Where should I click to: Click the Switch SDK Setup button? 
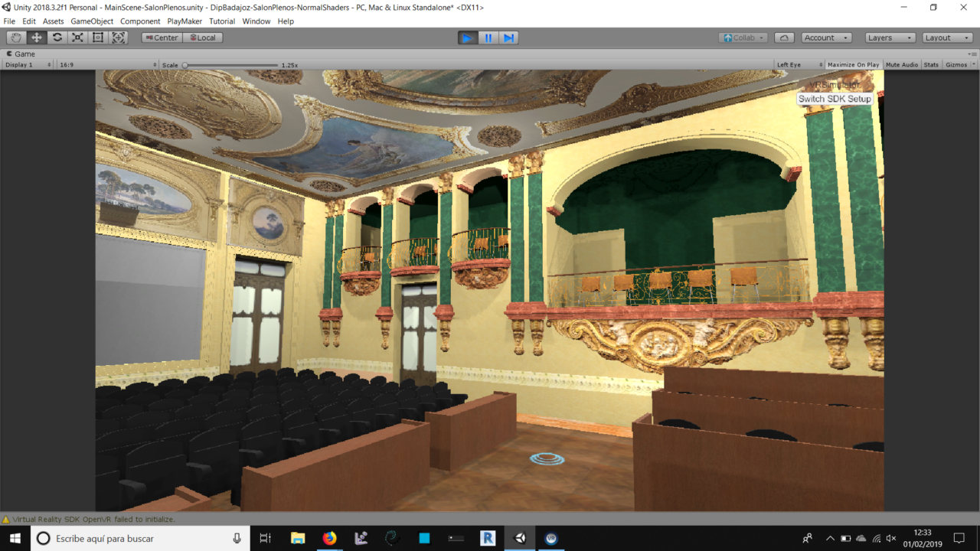pyautogui.click(x=835, y=99)
